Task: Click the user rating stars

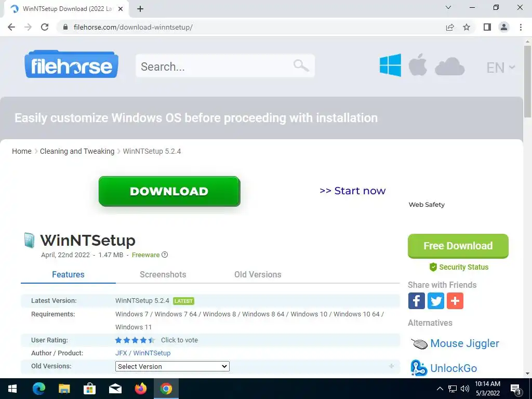Action: coord(135,340)
